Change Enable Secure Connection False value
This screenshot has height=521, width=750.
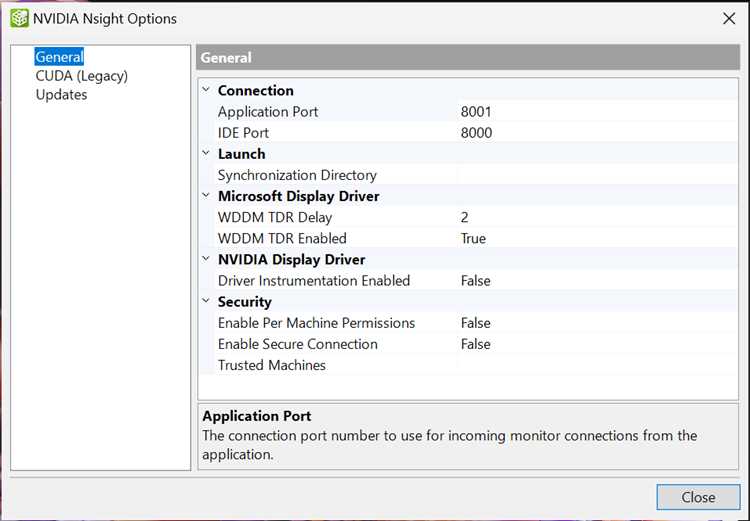tap(597, 344)
